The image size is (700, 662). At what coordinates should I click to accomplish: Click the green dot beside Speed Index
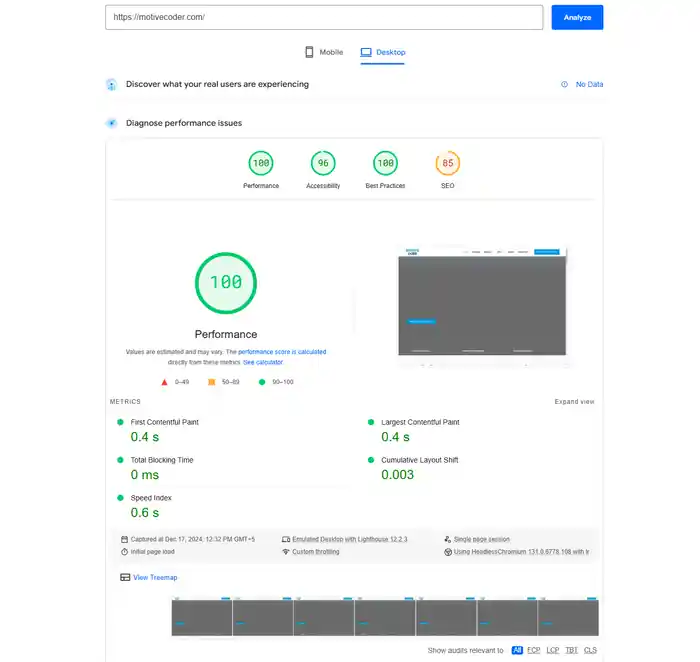120,498
